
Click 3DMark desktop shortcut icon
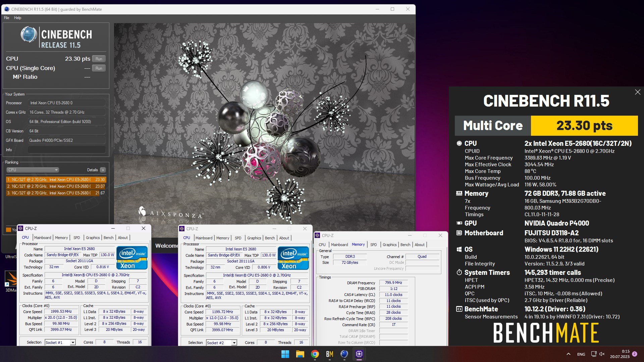tap(11, 279)
